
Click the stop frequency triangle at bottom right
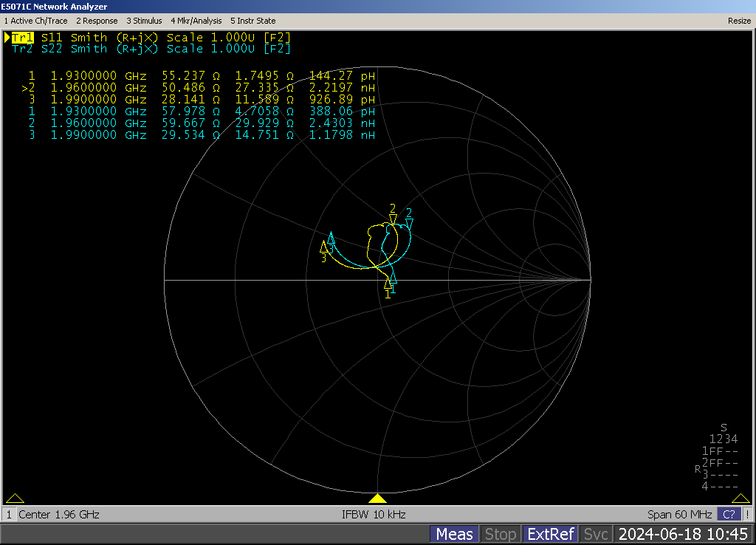[x=740, y=498]
